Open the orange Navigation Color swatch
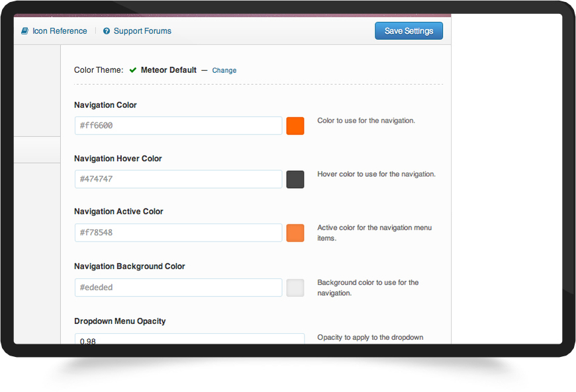Viewport: 576px width, 392px height. coord(295,126)
